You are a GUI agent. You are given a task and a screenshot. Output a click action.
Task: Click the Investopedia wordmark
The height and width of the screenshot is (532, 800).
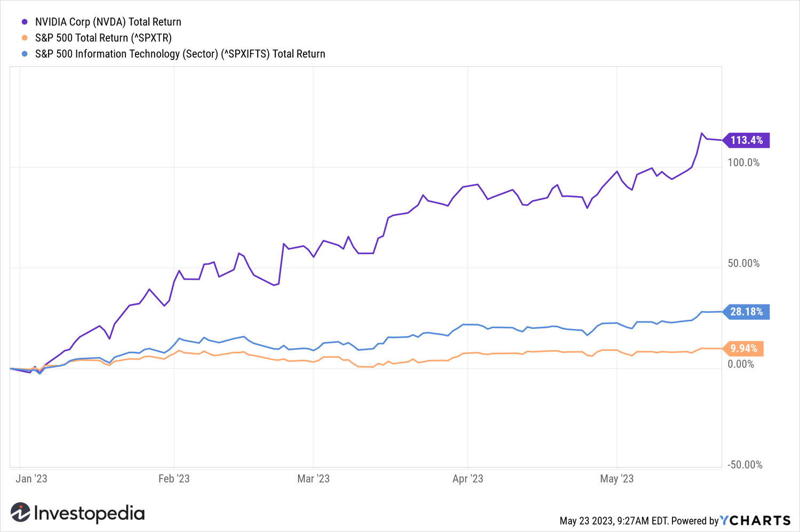pyautogui.click(x=89, y=513)
